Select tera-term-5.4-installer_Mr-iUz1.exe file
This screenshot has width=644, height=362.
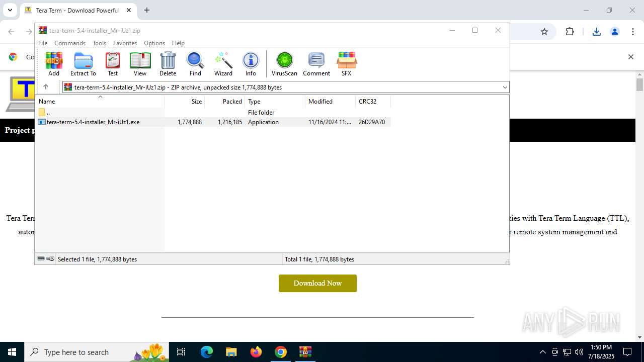(x=93, y=122)
